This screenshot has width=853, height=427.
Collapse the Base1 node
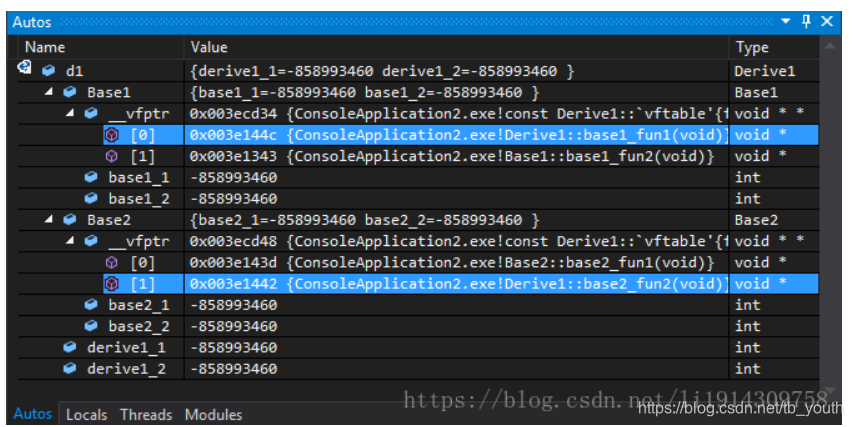click(49, 92)
